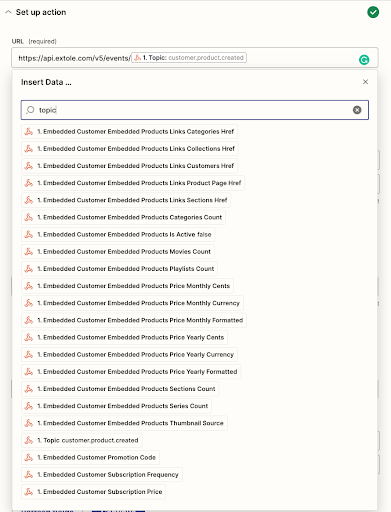Image resolution: width=391 pixels, height=512 pixels.
Task: Click webhook icon on Categories Count row
Action: coord(29,217)
